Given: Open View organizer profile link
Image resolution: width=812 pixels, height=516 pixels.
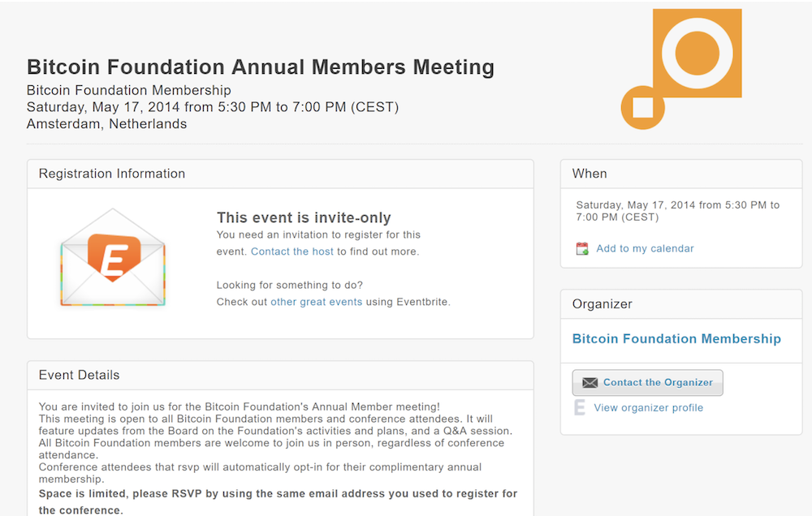Looking at the screenshot, I should pos(648,408).
